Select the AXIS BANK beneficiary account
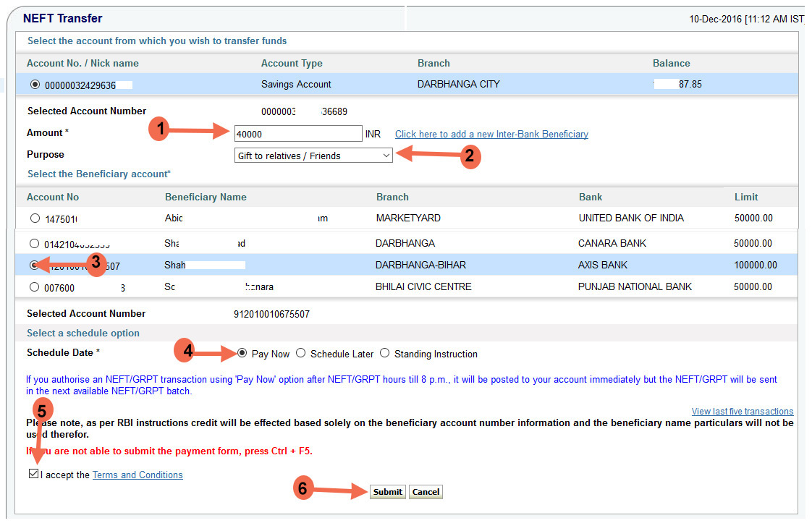This screenshot has width=812, height=531. [x=34, y=265]
